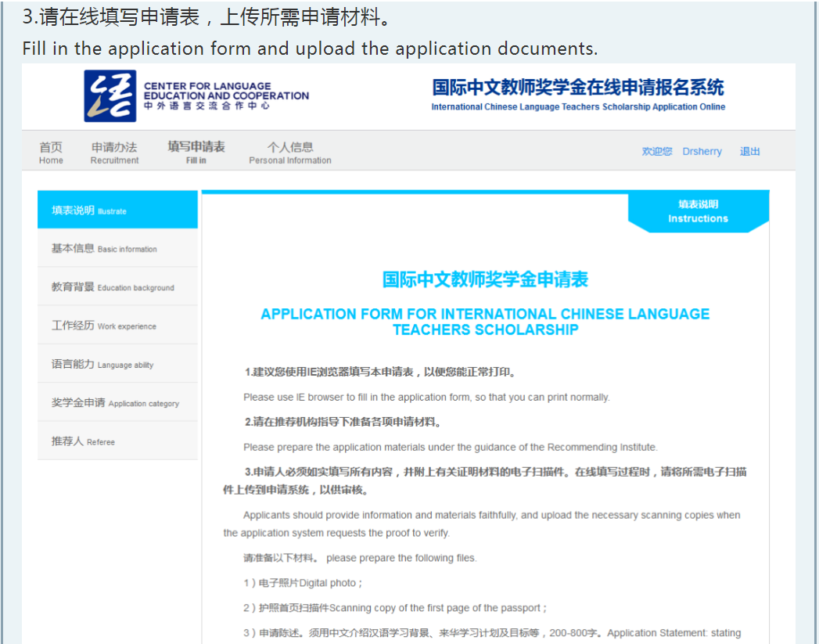819x644 pixels.
Task: Open 个人信息 Personal Information
Action: pyautogui.click(x=289, y=152)
